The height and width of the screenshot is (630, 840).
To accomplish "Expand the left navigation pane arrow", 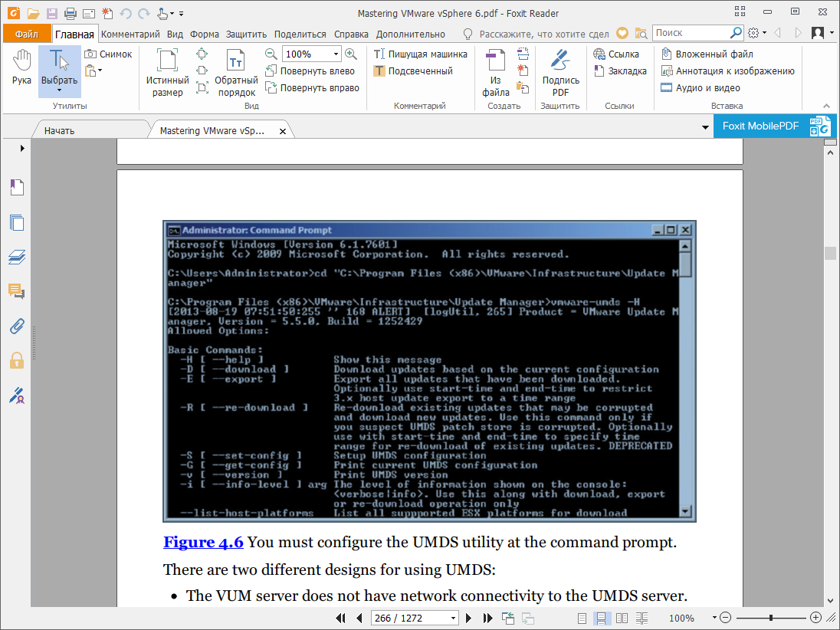I will pyautogui.click(x=22, y=148).
